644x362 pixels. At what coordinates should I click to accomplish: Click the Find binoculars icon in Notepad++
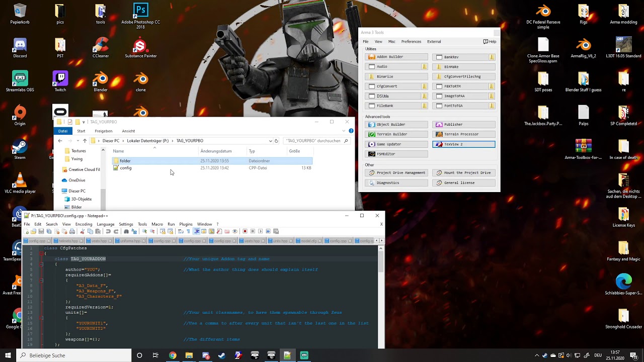[126, 231]
